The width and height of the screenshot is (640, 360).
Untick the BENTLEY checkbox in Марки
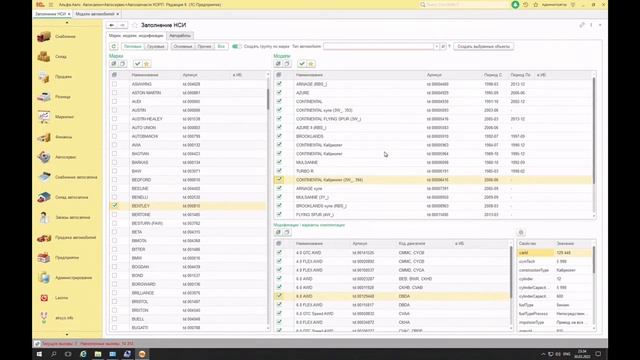point(115,206)
